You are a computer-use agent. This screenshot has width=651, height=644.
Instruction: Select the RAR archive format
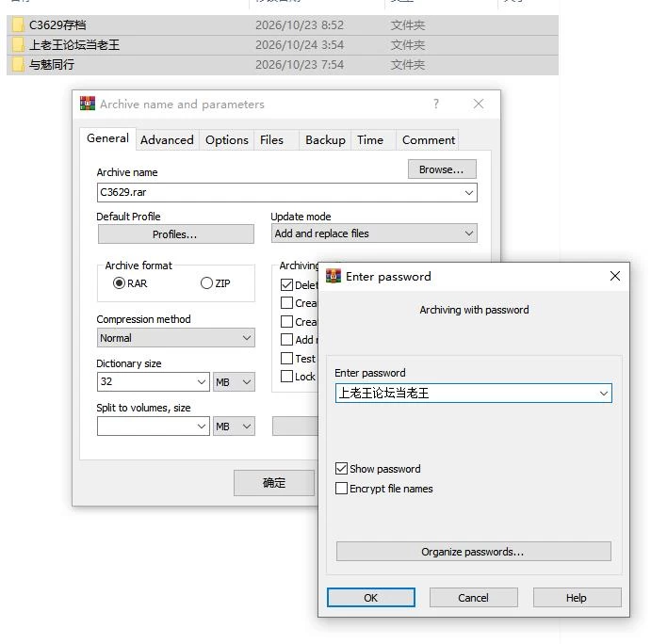[x=119, y=283]
